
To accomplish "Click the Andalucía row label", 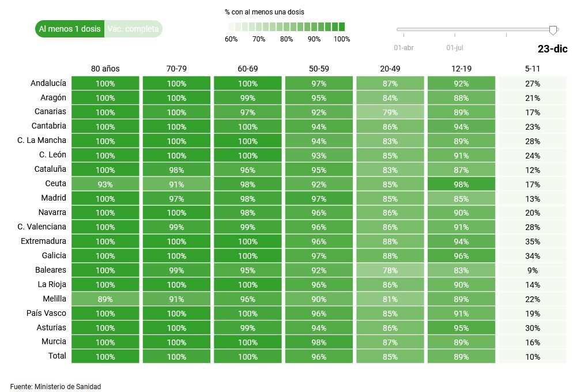I will (48, 83).
